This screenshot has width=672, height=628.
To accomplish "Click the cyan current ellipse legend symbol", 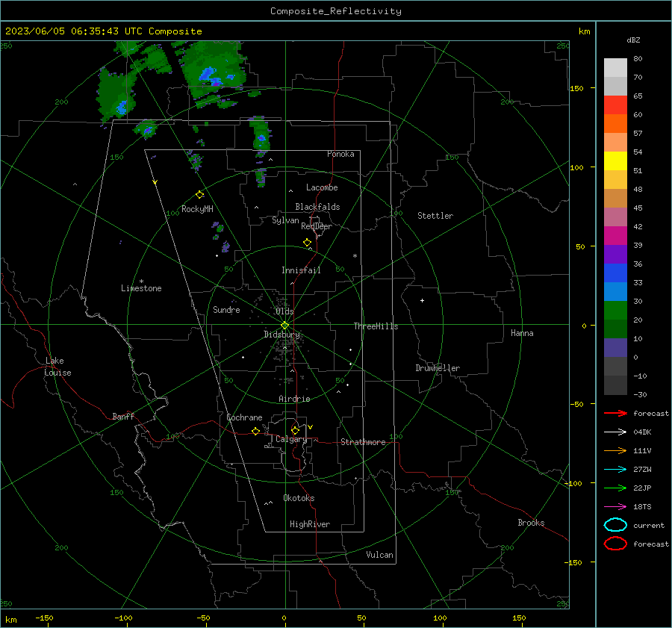I will (x=615, y=525).
